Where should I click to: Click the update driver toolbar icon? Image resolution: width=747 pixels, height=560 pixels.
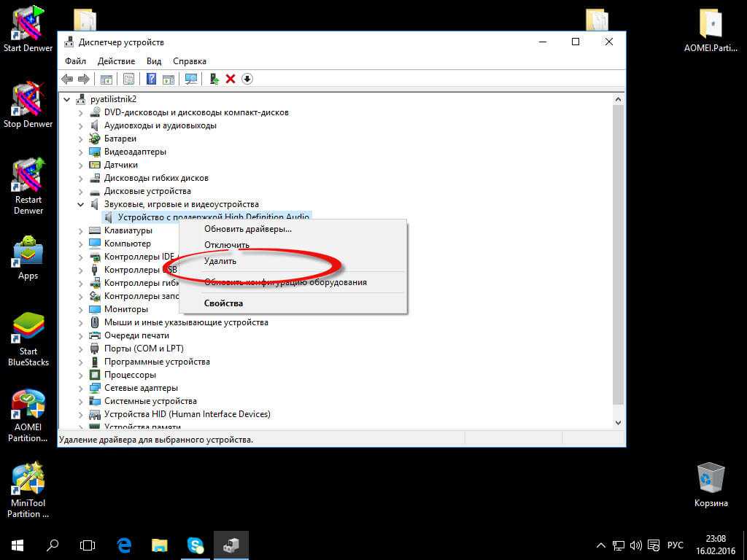click(214, 79)
